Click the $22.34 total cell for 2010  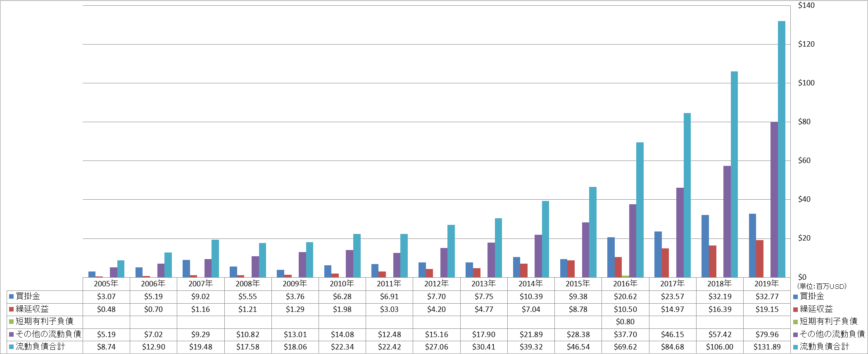pos(342,347)
